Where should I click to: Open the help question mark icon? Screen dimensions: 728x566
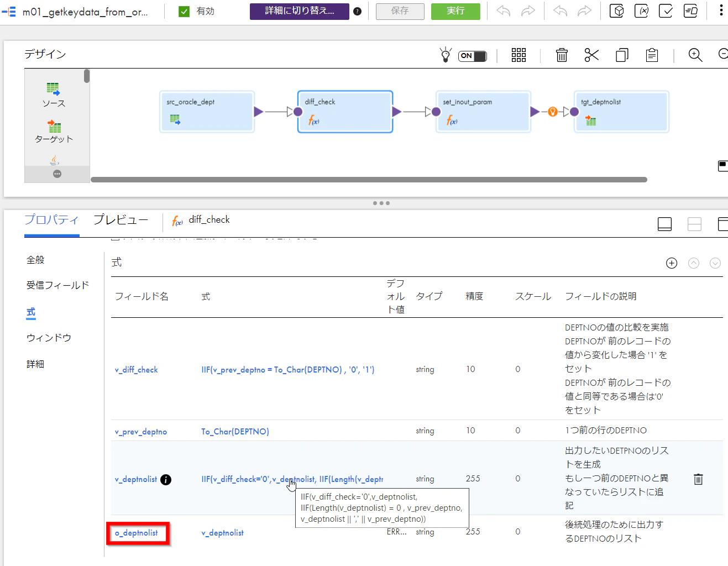(358, 11)
